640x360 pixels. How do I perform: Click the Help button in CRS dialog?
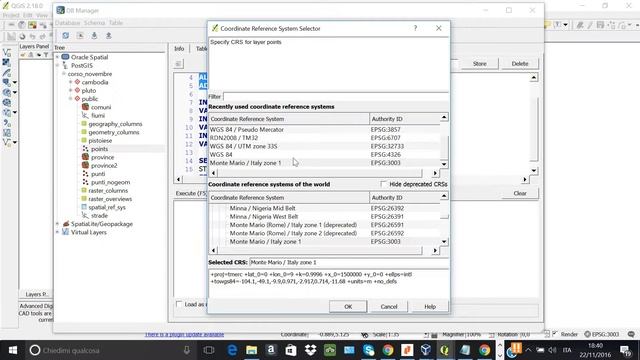point(430,306)
